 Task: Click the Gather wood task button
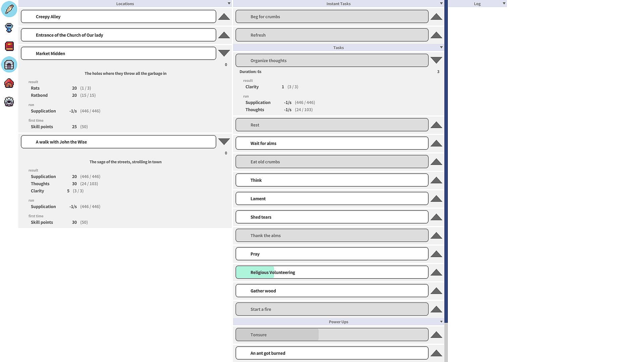(x=332, y=291)
